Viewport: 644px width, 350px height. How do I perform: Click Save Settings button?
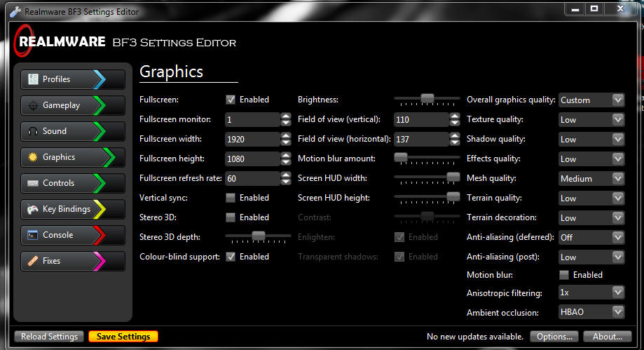point(123,337)
